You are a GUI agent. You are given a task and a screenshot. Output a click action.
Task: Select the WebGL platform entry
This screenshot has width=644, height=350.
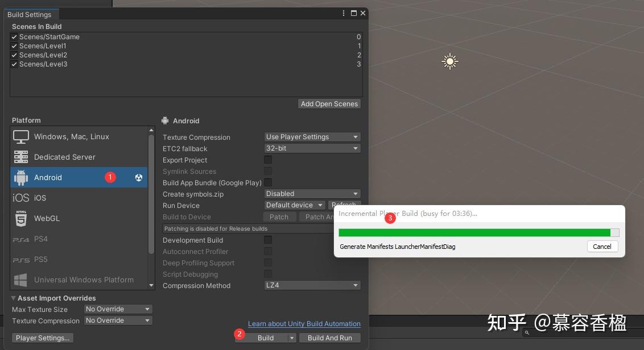79,218
